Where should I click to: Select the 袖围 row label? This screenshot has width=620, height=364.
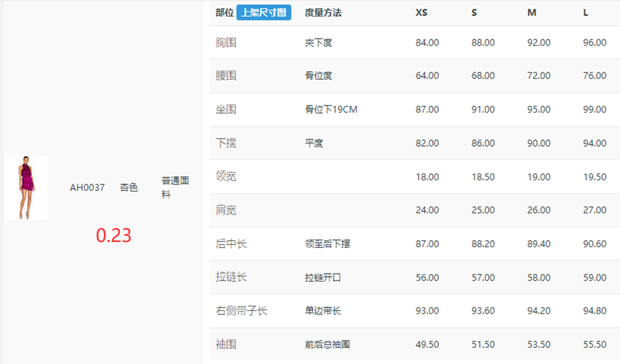tap(226, 344)
